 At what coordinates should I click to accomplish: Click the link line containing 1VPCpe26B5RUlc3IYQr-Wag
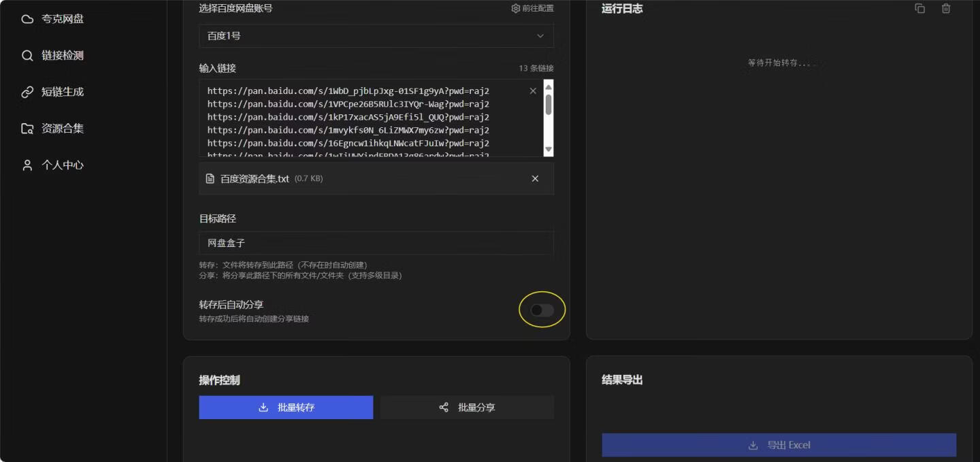348,104
